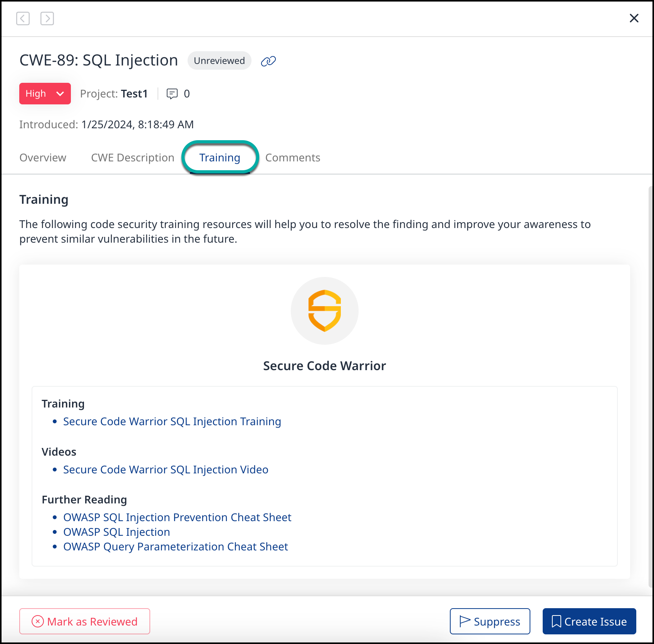654x644 pixels.
Task: Suppress this finding
Action: [x=490, y=621]
